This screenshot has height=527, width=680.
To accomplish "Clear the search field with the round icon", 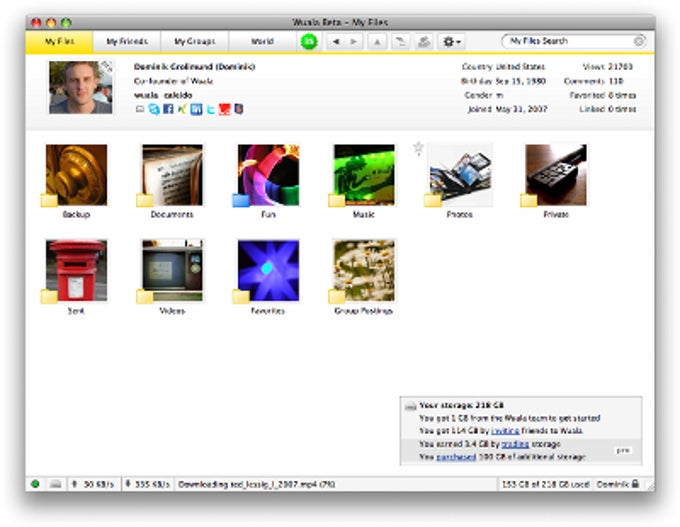I will click(x=638, y=41).
